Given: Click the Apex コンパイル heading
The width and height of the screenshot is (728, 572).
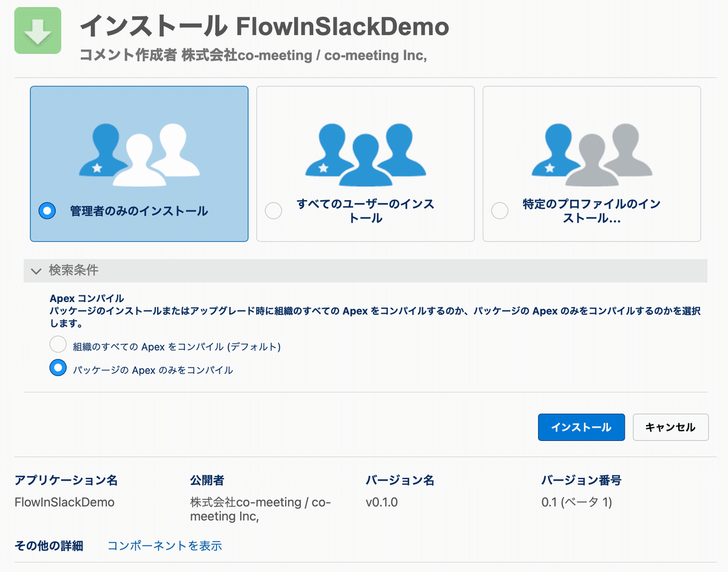Looking at the screenshot, I should coord(87,298).
